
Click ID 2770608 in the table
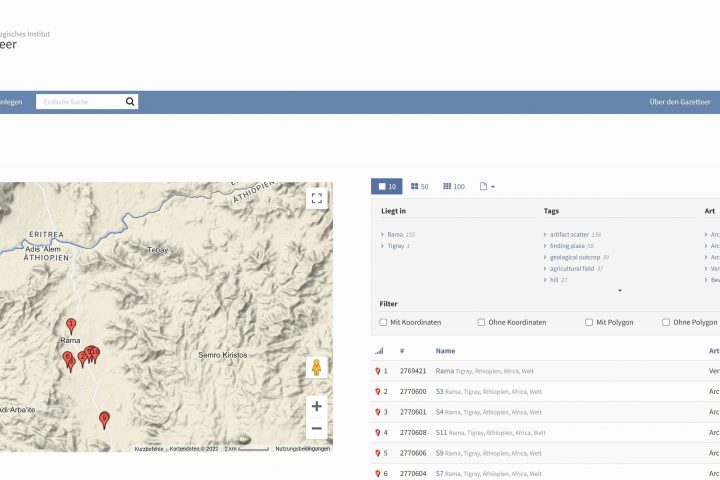point(413,432)
